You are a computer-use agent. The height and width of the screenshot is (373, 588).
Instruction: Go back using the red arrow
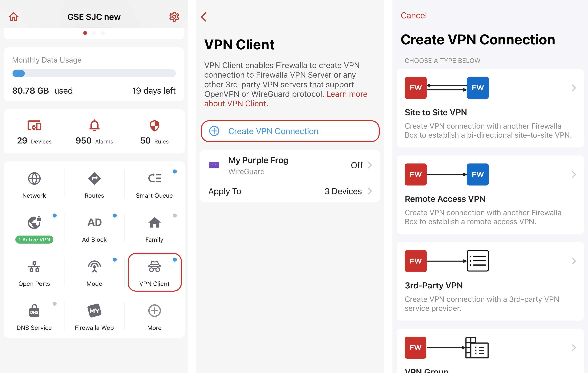(204, 17)
